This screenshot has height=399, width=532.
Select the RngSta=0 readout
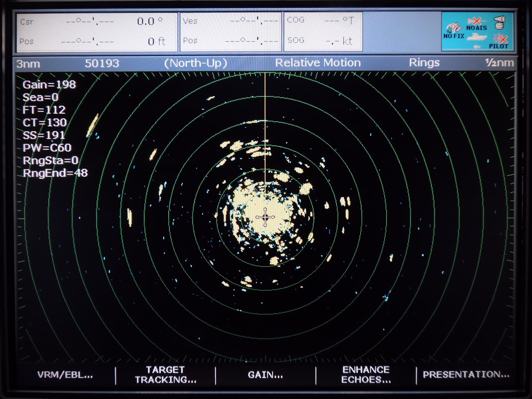[x=50, y=160]
